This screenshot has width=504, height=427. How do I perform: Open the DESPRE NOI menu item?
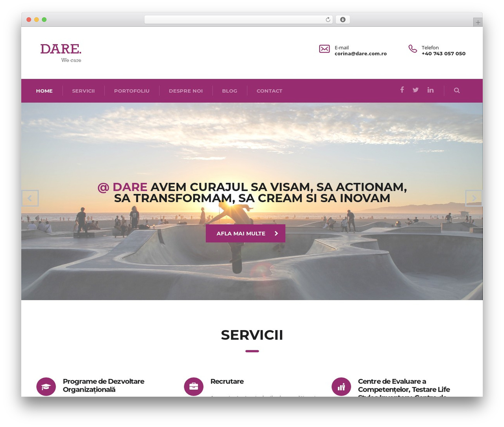pyautogui.click(x=186, y=91)
